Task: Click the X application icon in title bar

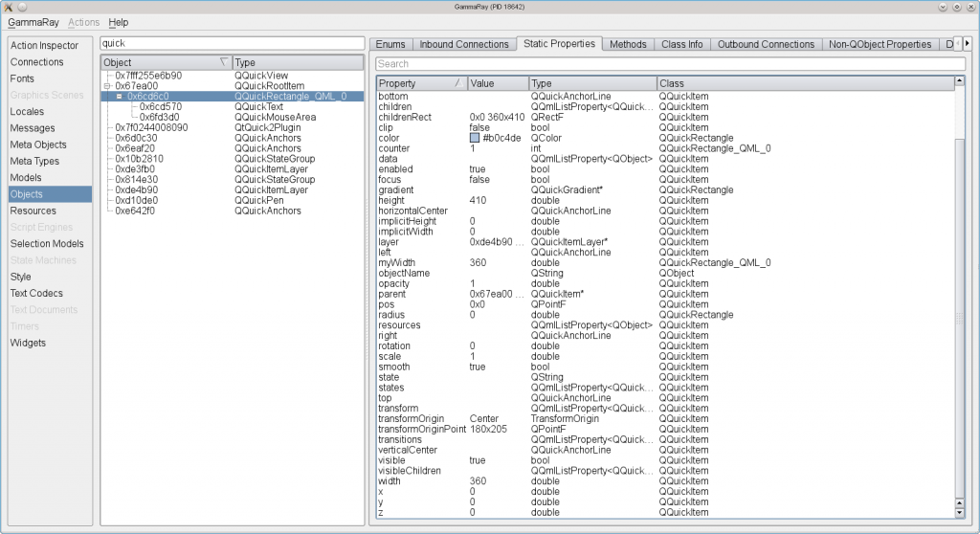Action: coord(8,7)
